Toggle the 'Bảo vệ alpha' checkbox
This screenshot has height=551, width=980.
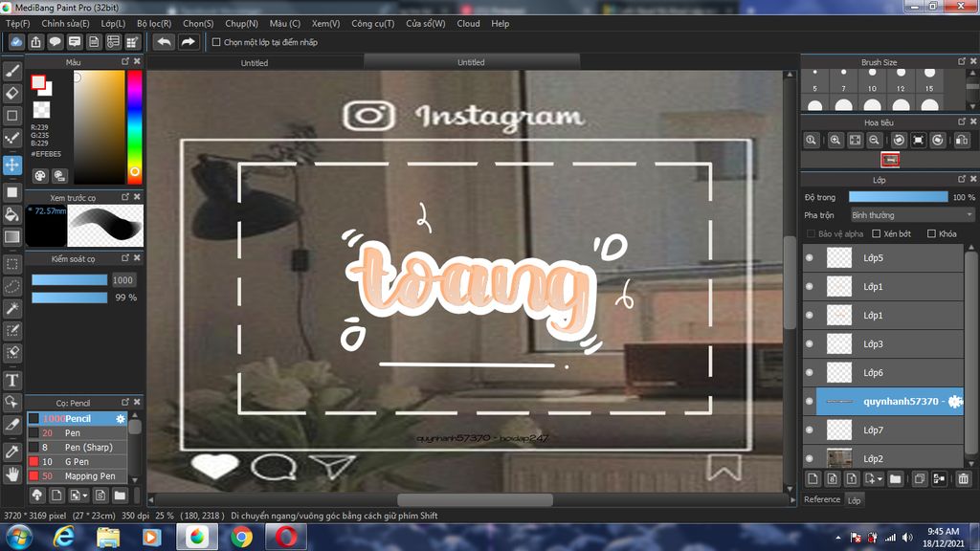tap(811, 233)
